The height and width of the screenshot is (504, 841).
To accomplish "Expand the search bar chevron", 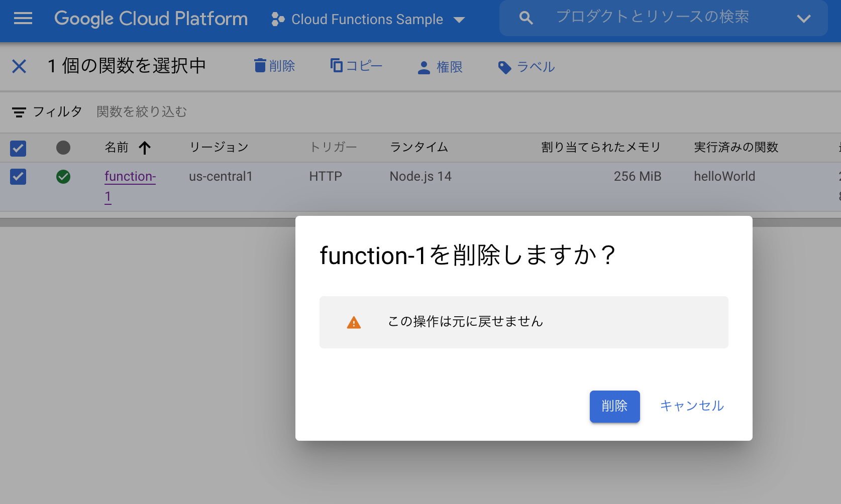I will click(x=804, y=19).
